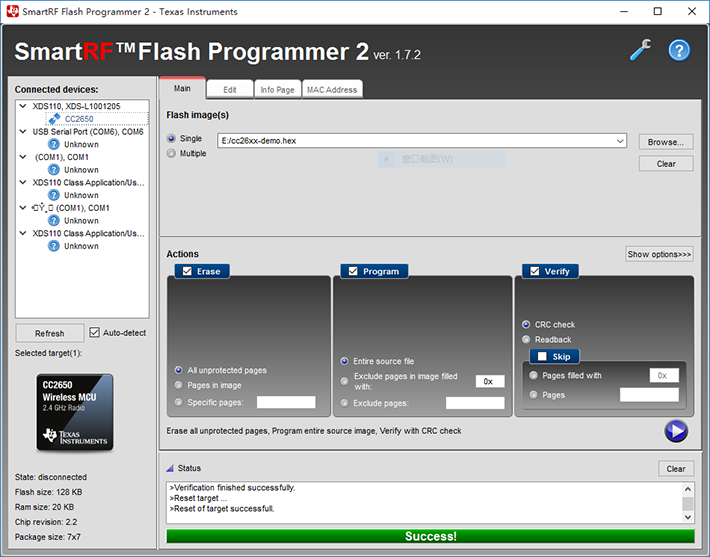
Task: Click the 'Flash size: 128 KB' text
Action: [48, 492]
